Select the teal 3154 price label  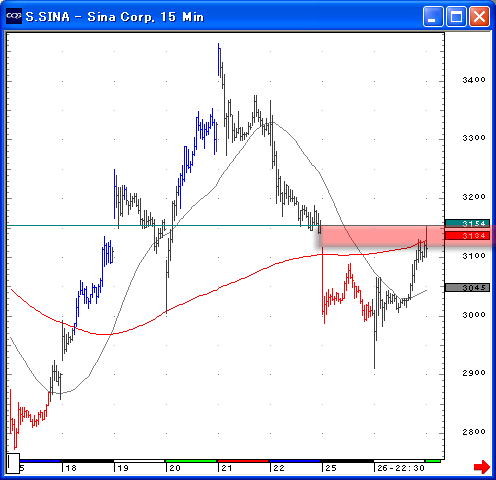point(467,223)
